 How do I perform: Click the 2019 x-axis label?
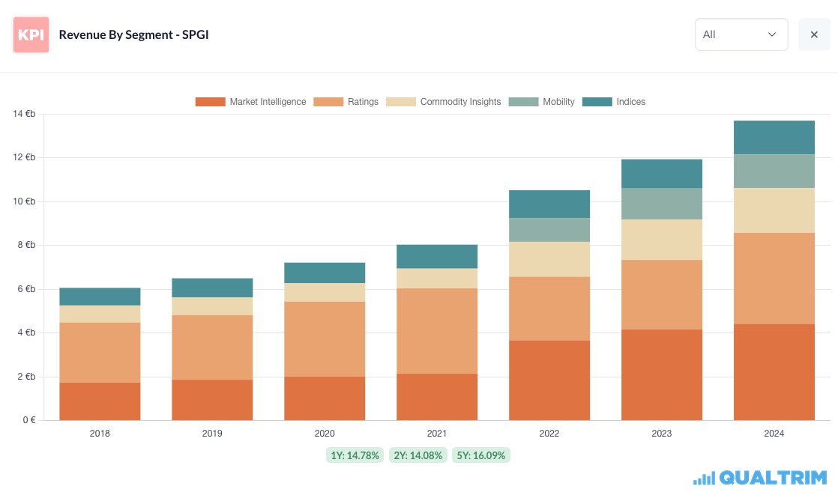pos(212,434)
